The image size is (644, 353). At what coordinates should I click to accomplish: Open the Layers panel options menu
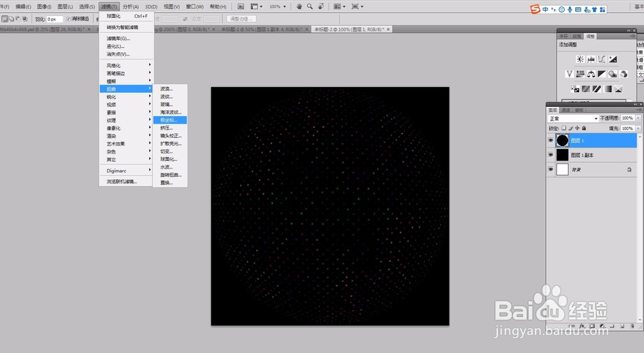point(639,110)
